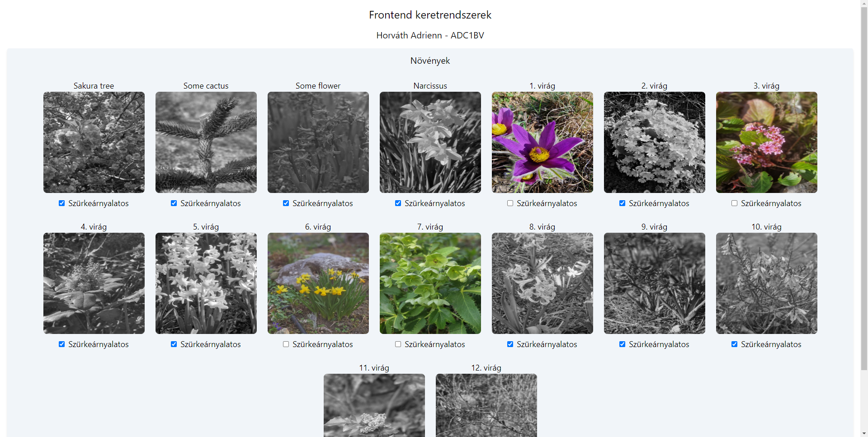The width and height of the screenshot is (868, 437).
Task: Check grayscale checkbox for 7. virág
Action: [398, 344]
